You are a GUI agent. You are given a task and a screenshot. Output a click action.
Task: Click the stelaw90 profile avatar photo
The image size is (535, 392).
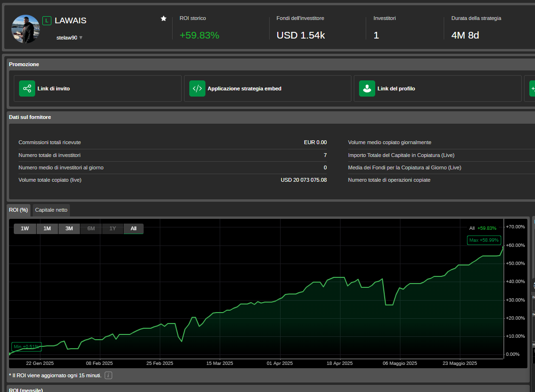[x=25, y=29]
